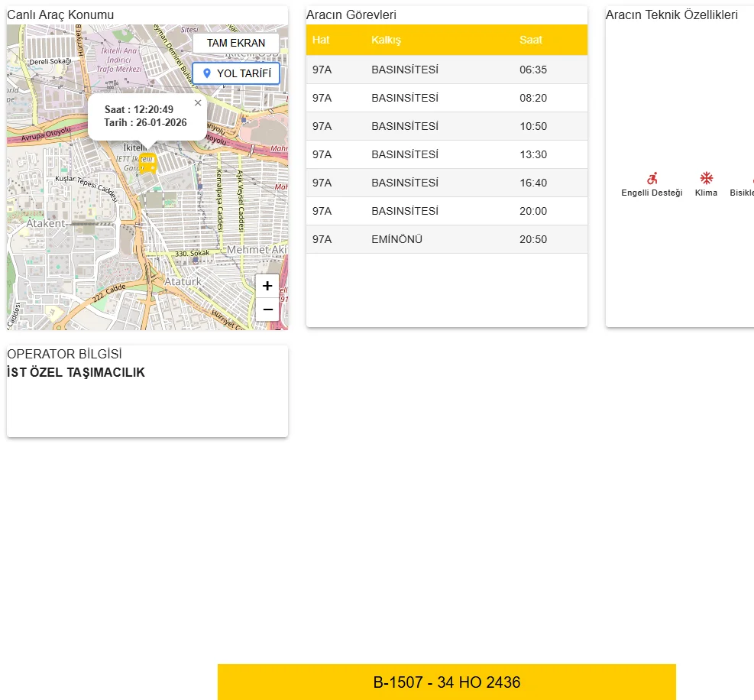Click the B-1507 - 34 HO 2436 banner
This screenshot has height=700, width=754.
pyautogui.click(x=446, y=682)
